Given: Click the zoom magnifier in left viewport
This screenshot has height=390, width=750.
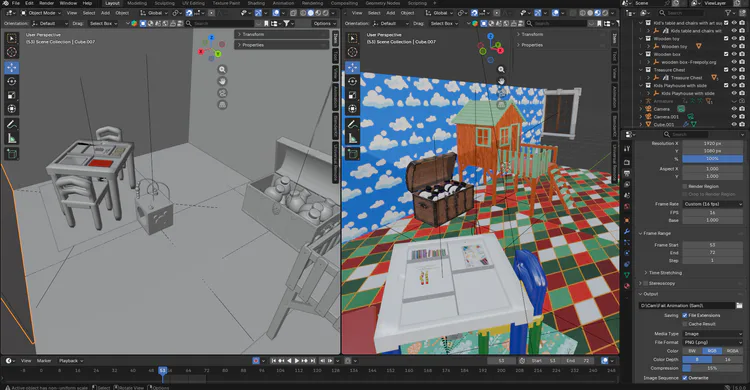Looking at the screenshot, I should point(222,69).
